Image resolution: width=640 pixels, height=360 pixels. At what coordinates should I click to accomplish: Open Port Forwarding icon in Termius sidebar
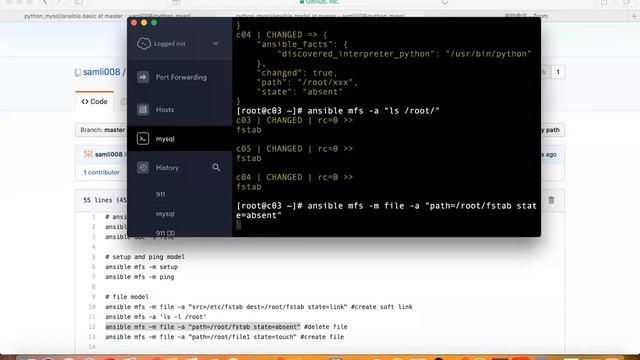[x=143, y=77]
